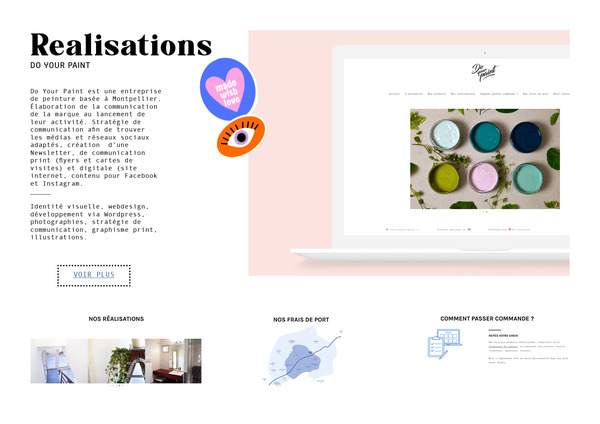
Task: Click the DO YOUR PAINT subtitle
Action: [60, 65]
